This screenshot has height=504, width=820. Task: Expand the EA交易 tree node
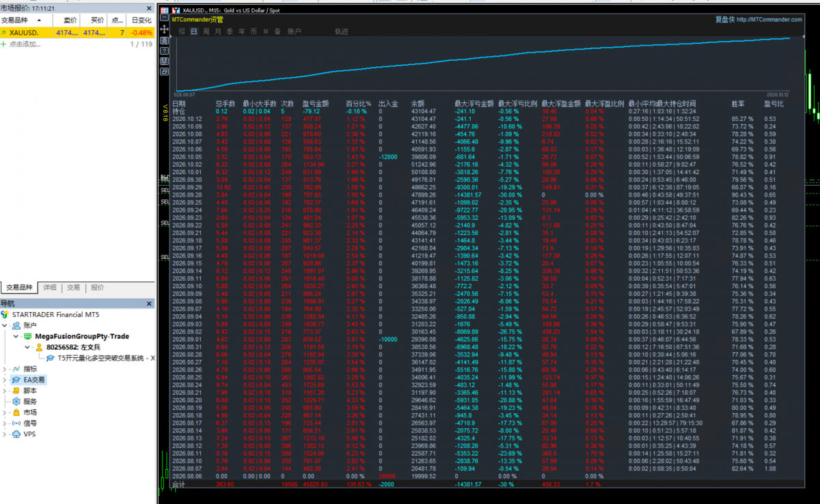point(4,380)
